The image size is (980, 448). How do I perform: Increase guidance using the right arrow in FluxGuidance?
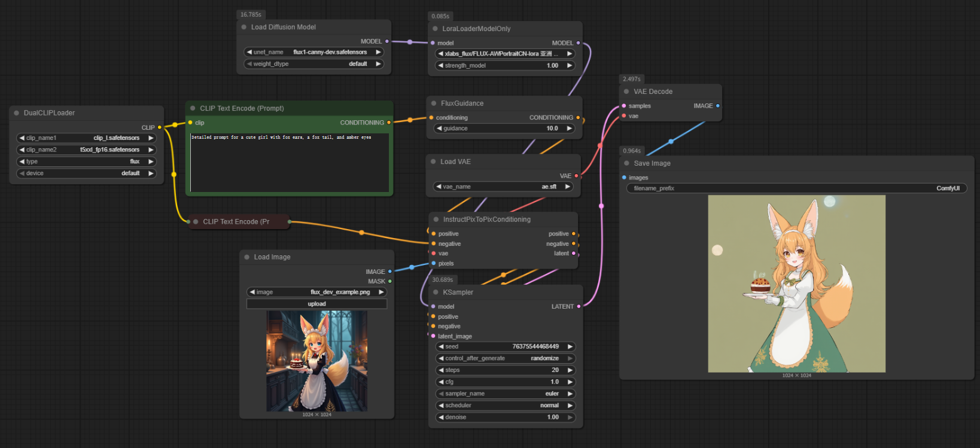569,129
